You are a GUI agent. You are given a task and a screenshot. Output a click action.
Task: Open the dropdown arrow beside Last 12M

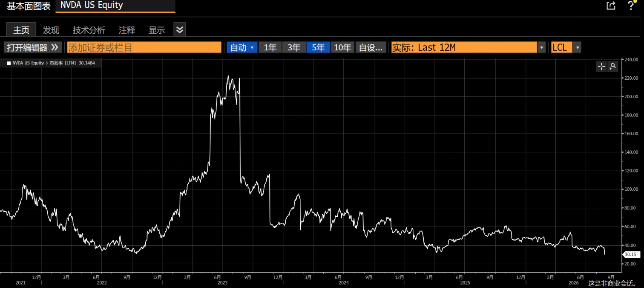541,47
